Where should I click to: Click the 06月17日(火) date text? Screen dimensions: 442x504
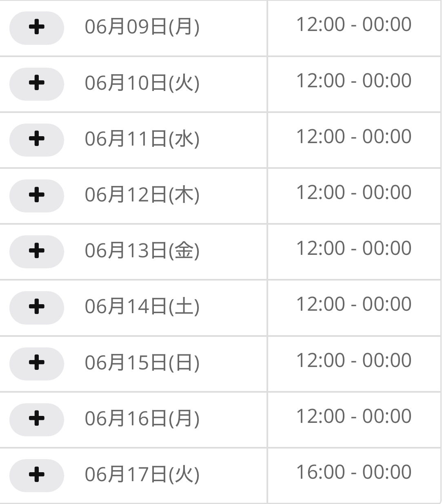coord(142,475)
